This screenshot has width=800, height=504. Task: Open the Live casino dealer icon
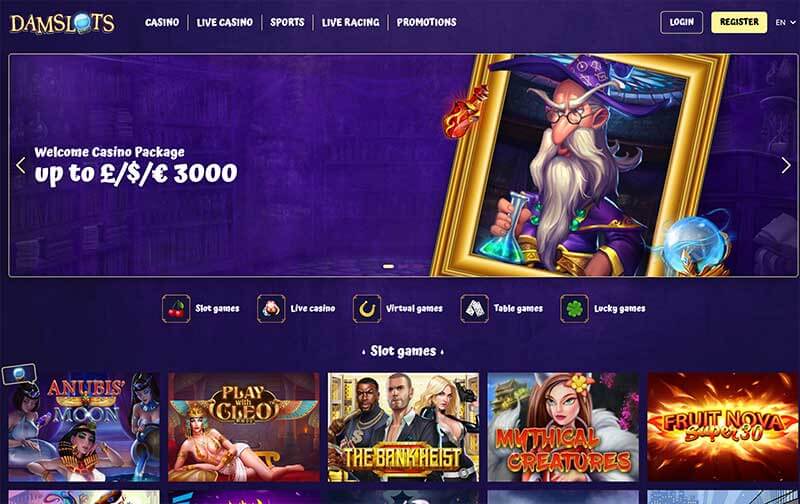[x=271, y=309]
